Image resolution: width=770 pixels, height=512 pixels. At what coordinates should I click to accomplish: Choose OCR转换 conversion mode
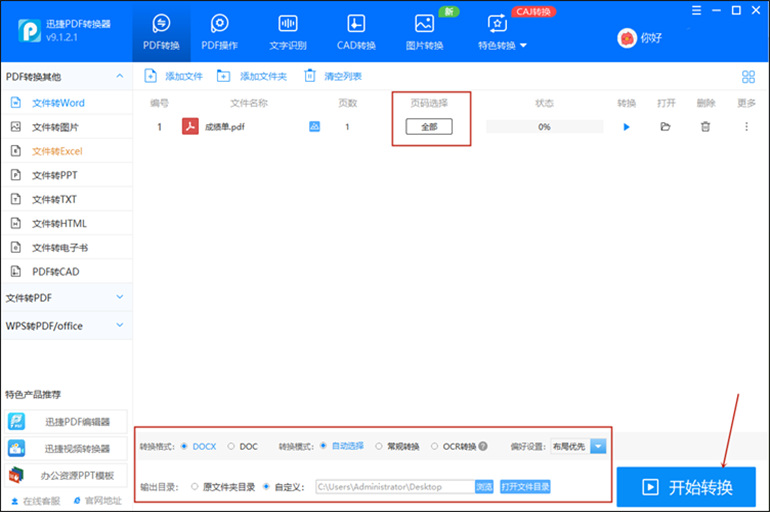pyautogui.click(x=434, y=446)
